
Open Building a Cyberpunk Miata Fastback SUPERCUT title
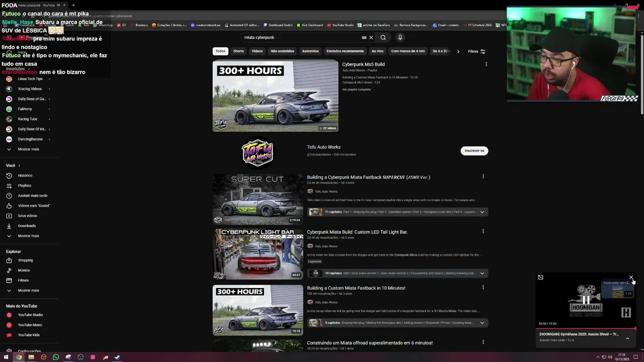pos(369,177)
